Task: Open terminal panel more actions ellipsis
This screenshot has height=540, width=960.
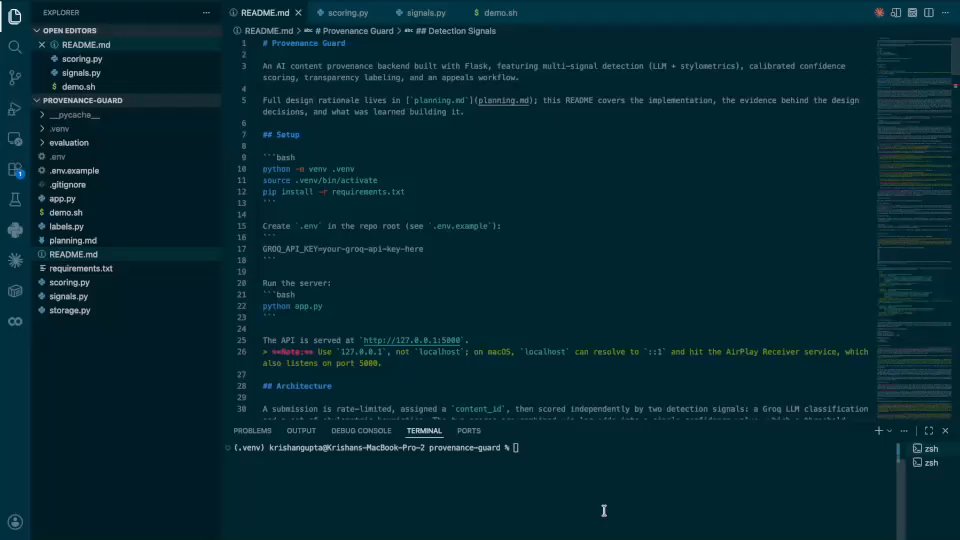Action: (x=904, y=431)
